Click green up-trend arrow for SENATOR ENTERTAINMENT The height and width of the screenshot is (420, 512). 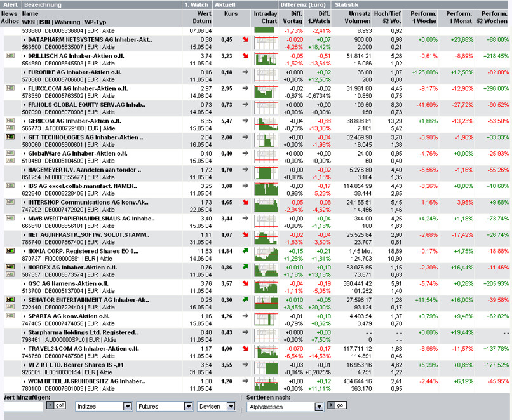coord(245,299)
